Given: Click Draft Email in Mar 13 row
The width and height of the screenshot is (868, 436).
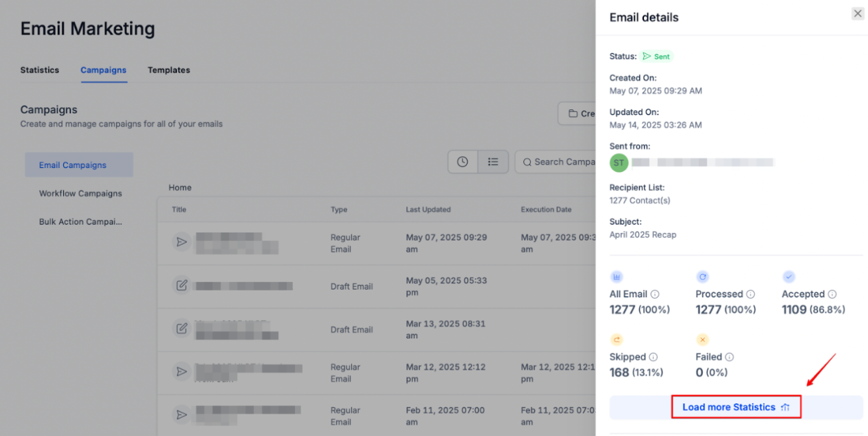Looking at the screenshot, I should tap(352, 329).
